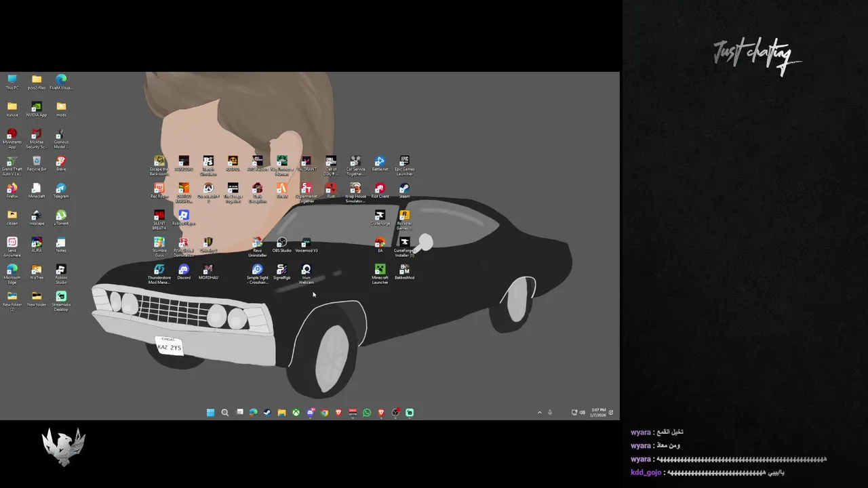The height and width of the screenshot is (488, 868).
Task: Open This PC desktop icon
Action: pyautogui.click(x=12, y=82)
